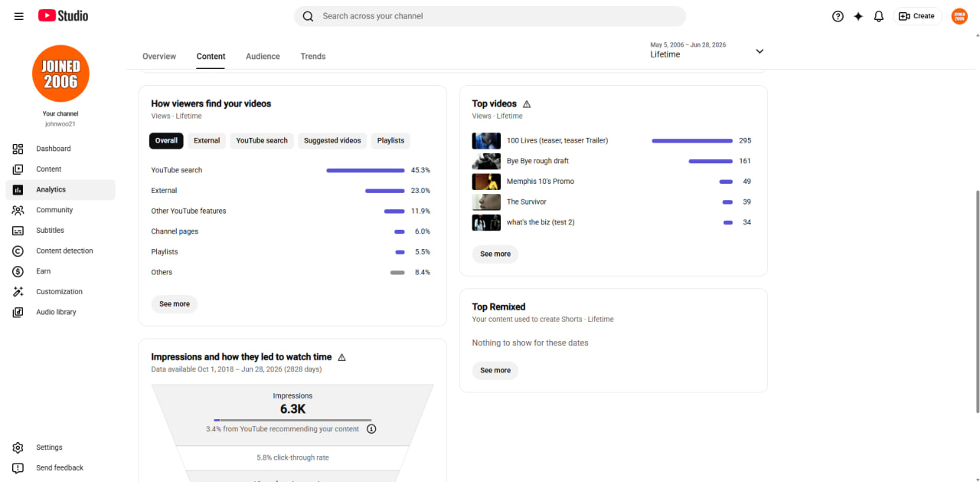Click the sparkle Ask Studio icon

click(x=858, y=16)
